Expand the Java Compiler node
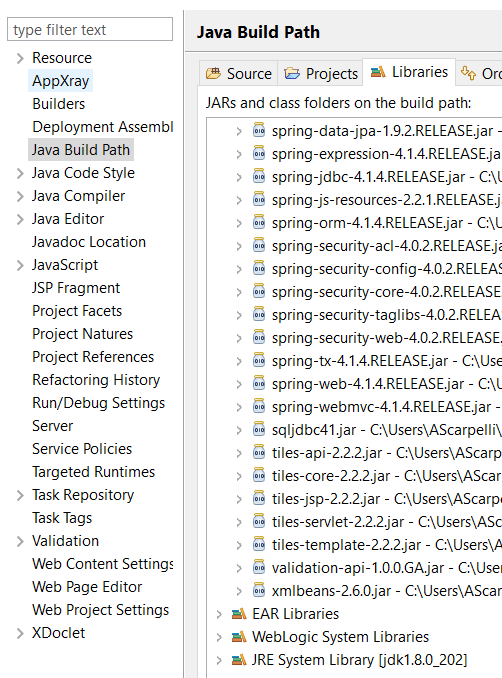Screen dimensions: 502x678 pyautogui.click(x=20, y=196)
